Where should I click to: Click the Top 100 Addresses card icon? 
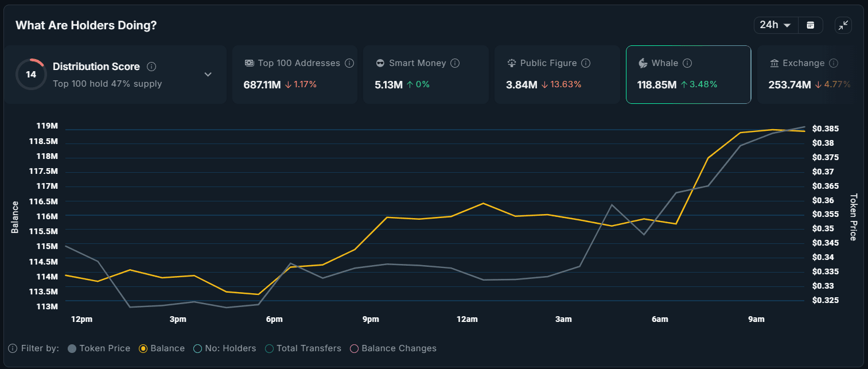point(250,63)
